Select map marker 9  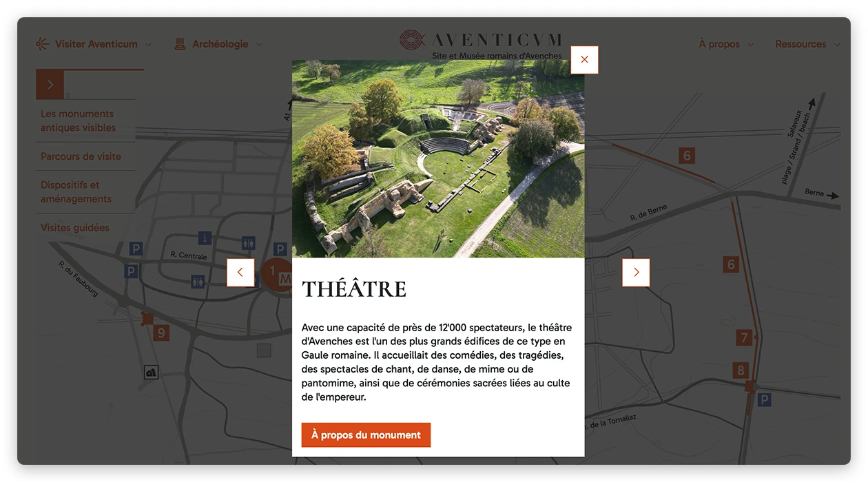[161, 333]
